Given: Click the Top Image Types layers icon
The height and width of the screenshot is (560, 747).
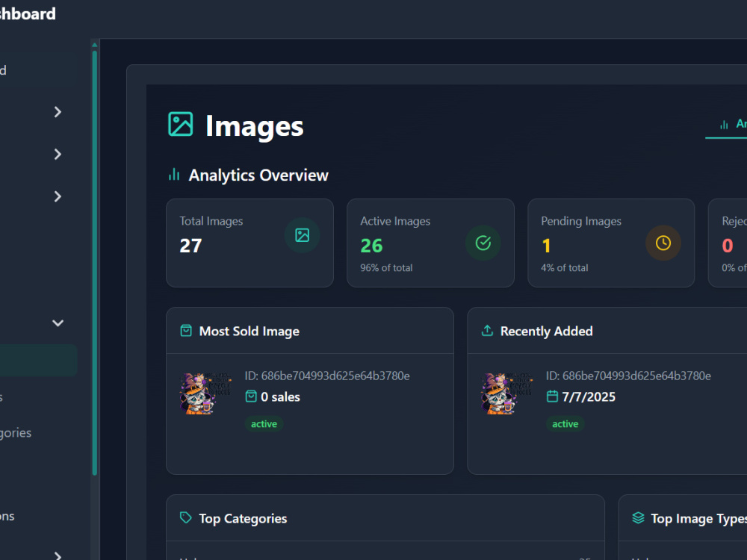Looking at the screenshot, I should (638, 517).
